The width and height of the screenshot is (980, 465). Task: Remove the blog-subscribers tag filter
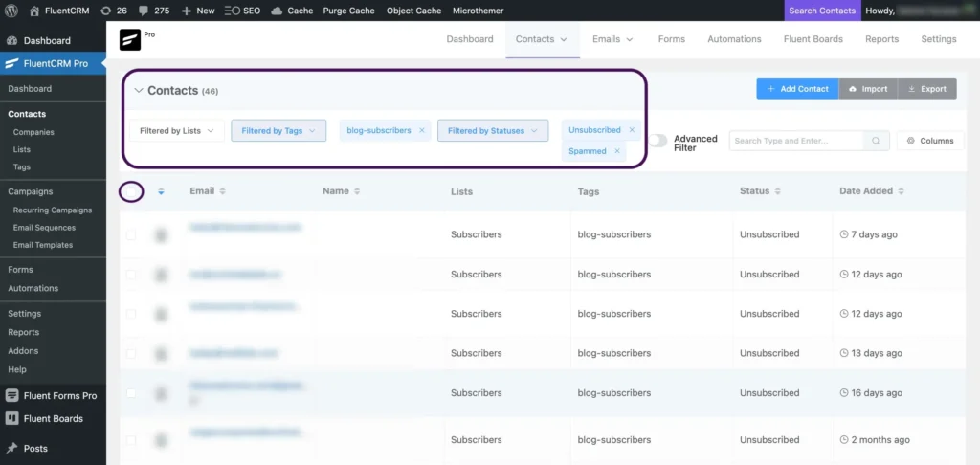422,131
